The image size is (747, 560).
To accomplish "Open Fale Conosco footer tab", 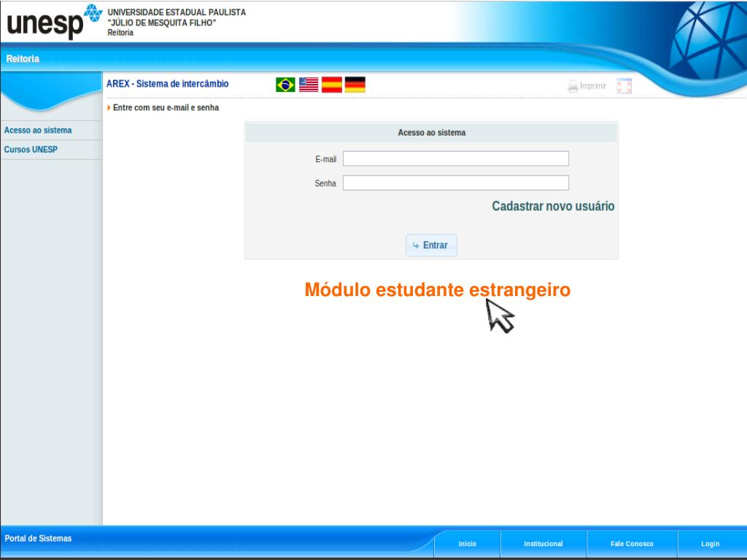I will [632, 544].
